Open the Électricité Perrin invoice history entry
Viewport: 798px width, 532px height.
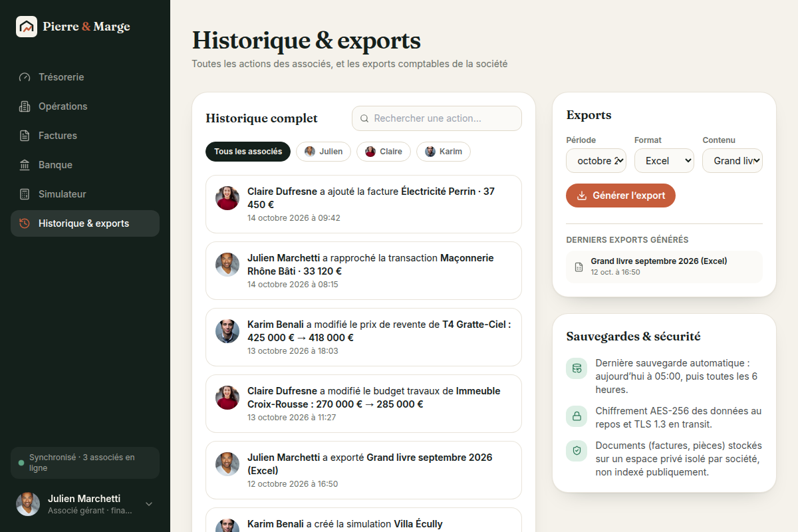[x=364, y=204]
